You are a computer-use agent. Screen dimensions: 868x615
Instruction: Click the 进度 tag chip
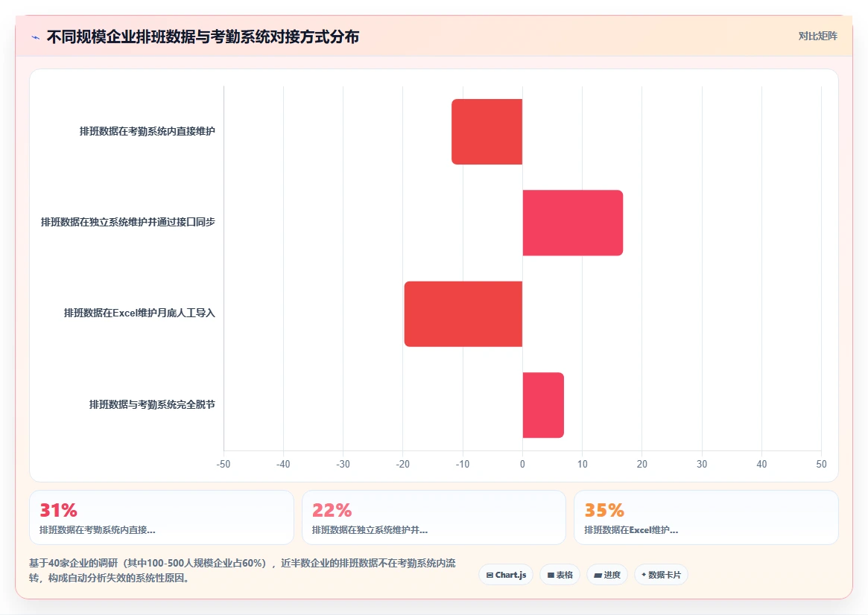click(606, 575)
